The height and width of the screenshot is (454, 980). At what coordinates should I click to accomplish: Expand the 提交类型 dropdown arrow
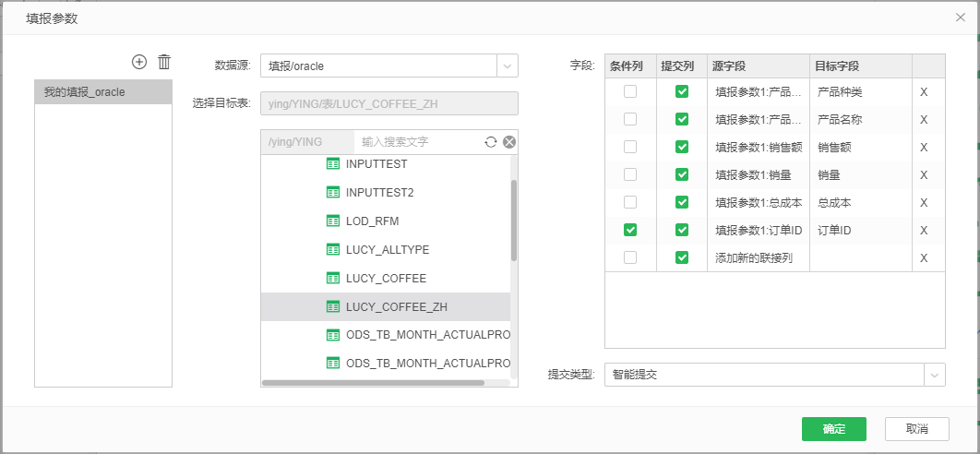[x=934, y=375]
